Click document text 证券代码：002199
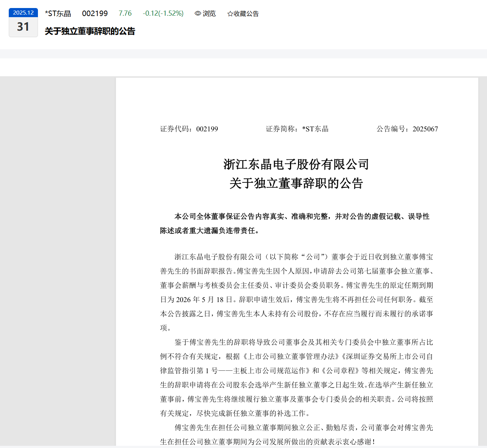This screenshot has width=487, height=448. 189,129
